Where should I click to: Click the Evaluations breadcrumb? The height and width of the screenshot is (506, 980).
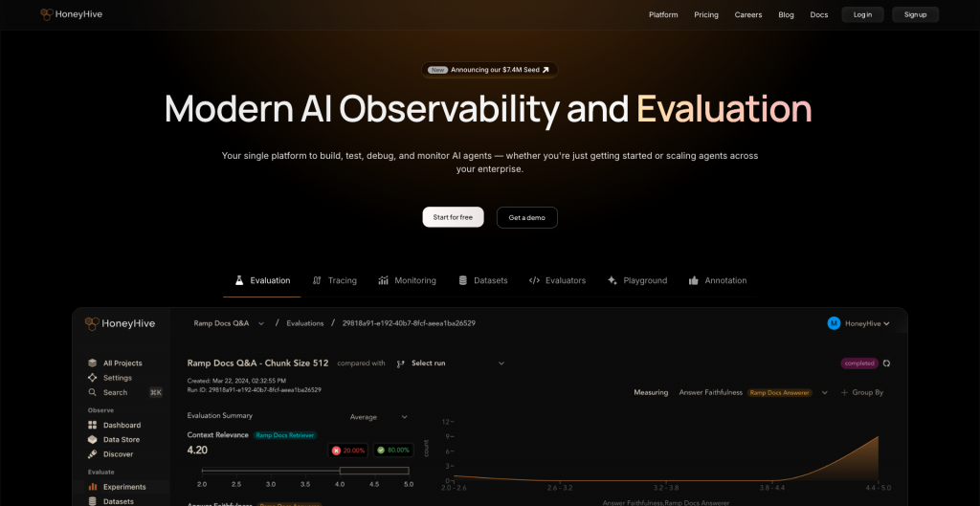click(x=305, y=323)
